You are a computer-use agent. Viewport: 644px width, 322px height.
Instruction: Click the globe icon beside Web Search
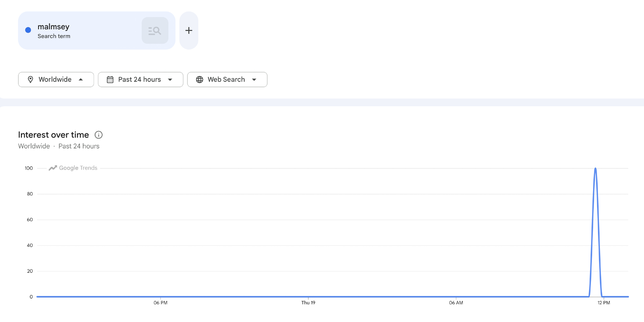click(200, 80)
